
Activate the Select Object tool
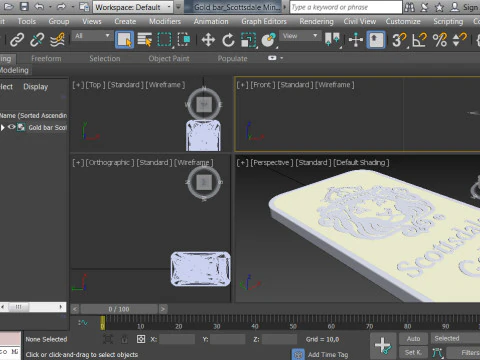[124, 40]
